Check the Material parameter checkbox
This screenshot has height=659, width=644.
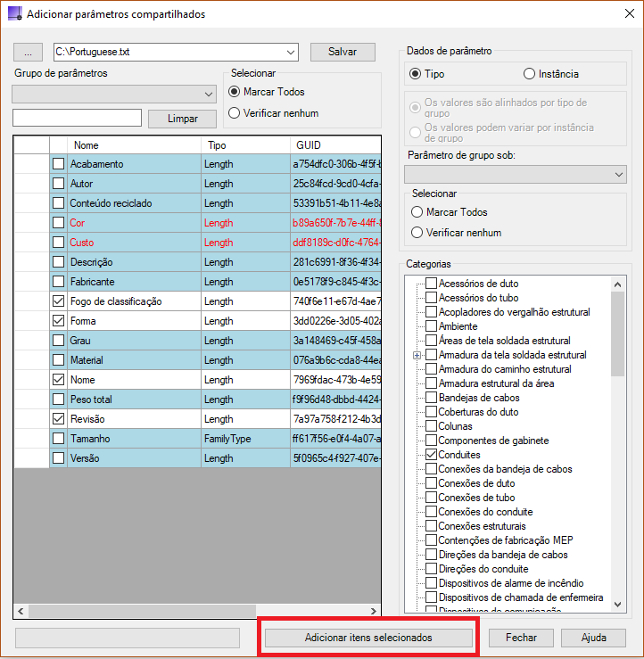pyautogui.click(x=59, y=360)
